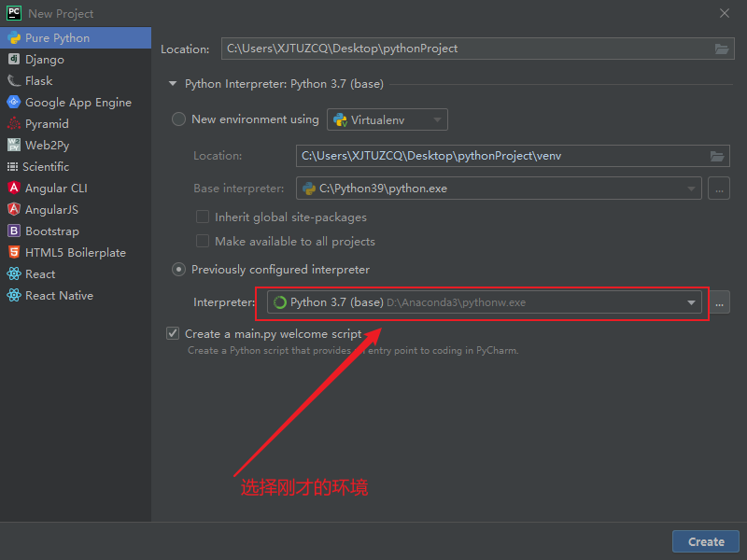Viewport: 747px width, 560px height.
Task: Click the Pyramid framework icon
Action: tap(14, 123)
